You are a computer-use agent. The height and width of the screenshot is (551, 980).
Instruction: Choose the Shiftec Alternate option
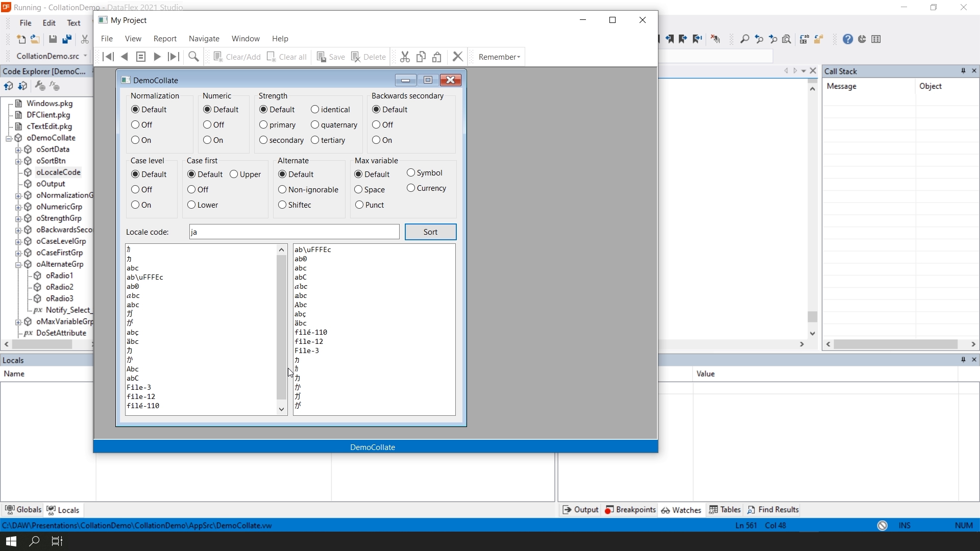click(282, 205)
